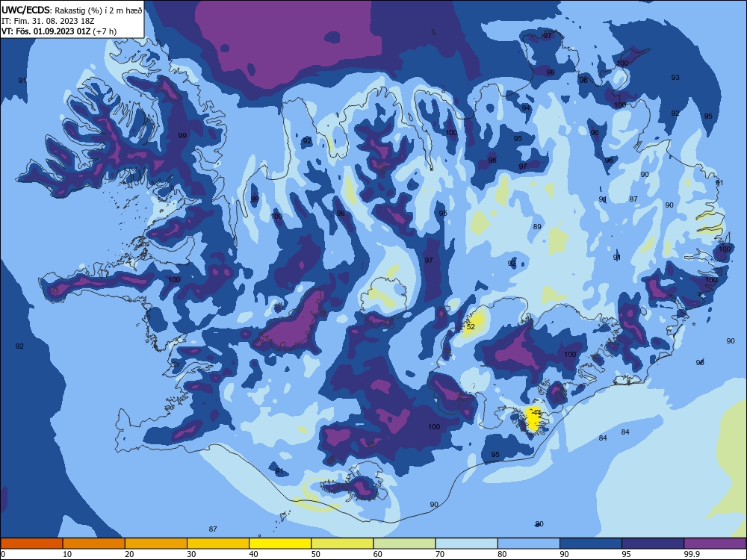Click the map humidity value 94
Screen dimensions: 747x560
tap(525, 108)
